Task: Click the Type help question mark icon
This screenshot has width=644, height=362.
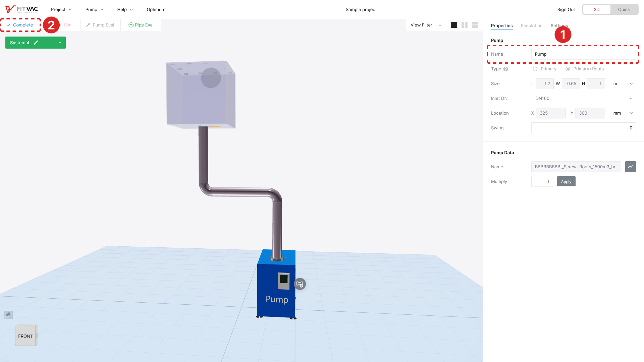Action: (506, 69)
